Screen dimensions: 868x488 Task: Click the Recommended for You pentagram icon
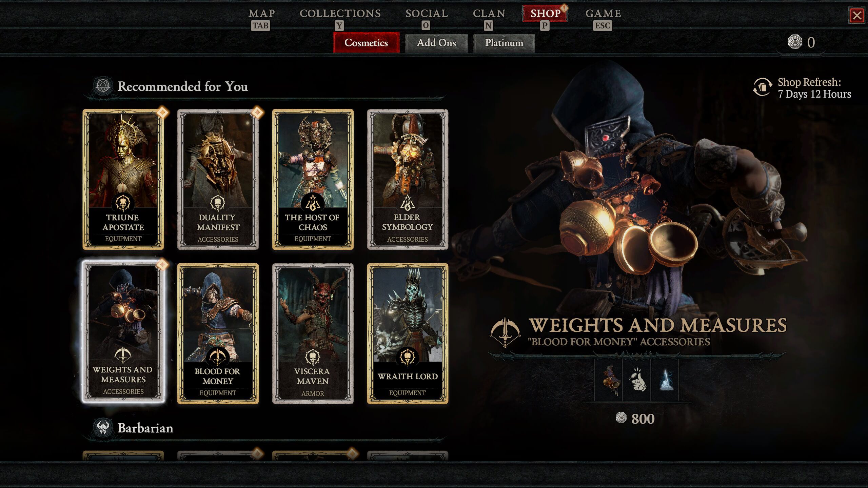click(x=103, y=86)
